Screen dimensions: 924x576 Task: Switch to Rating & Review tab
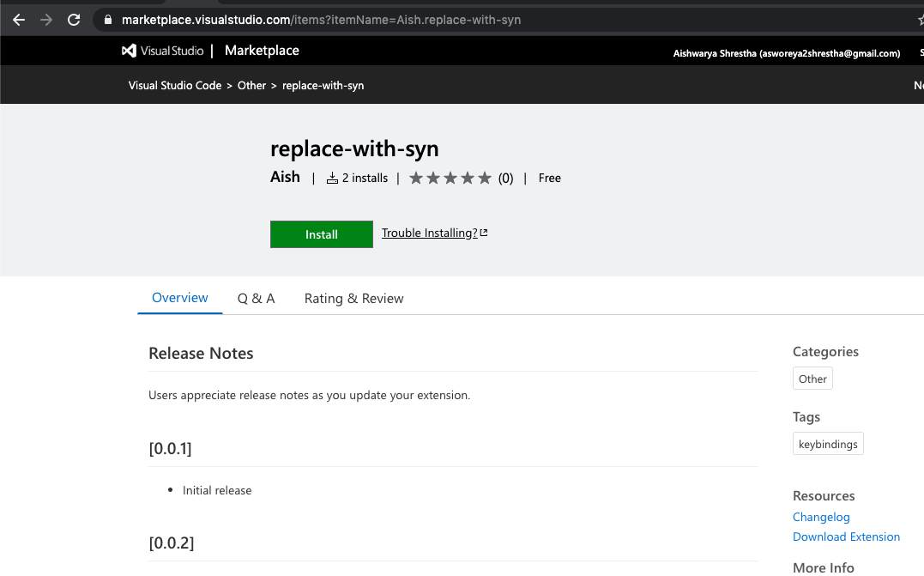[x=353, y=299]
